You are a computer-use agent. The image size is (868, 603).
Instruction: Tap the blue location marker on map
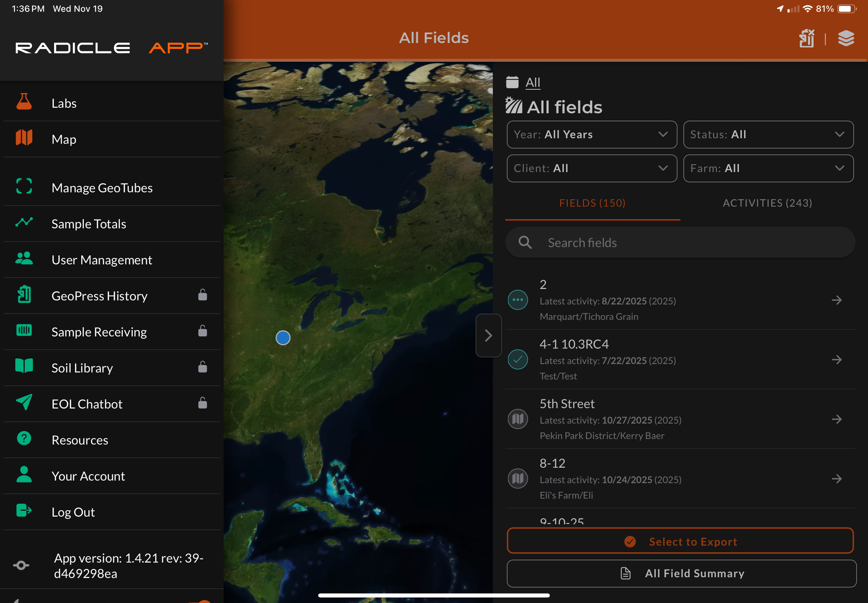click(x=283, y=338)
